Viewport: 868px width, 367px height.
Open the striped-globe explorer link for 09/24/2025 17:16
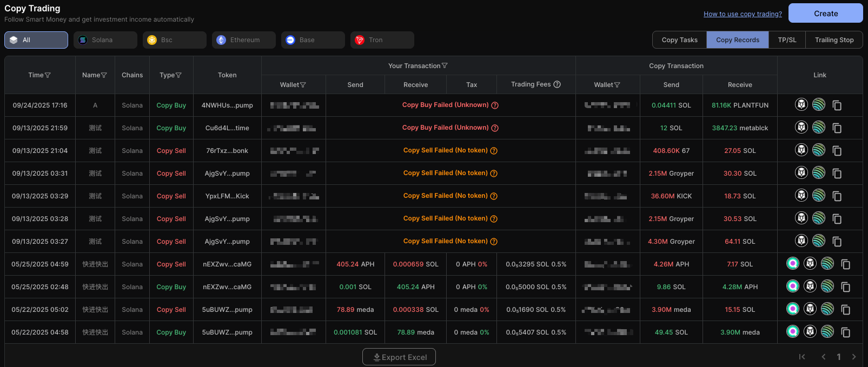tap(819, 104)
